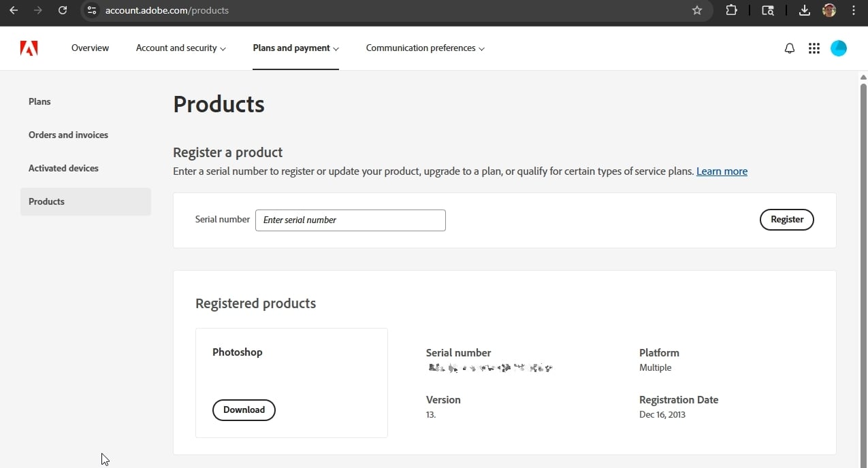Open the notifications bell
Screen dimensions: 868x468
point(790,48)
